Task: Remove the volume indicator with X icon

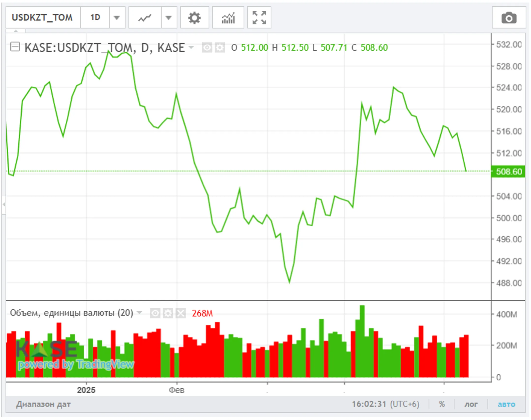Action: coord(181,313)
